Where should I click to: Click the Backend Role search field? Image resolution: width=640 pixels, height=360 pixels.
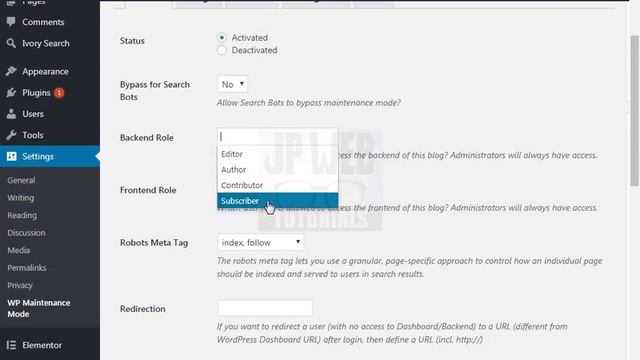click(278, 136)
